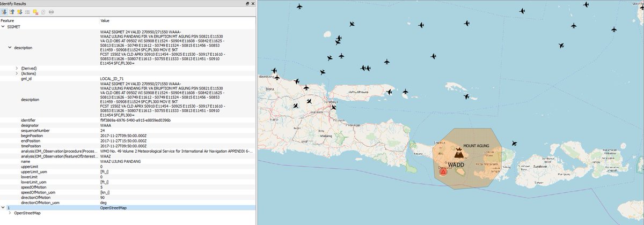Select the directionOfMotion row
The width and height of the screenshot is (644, 225).
click(x=127, y=197)
